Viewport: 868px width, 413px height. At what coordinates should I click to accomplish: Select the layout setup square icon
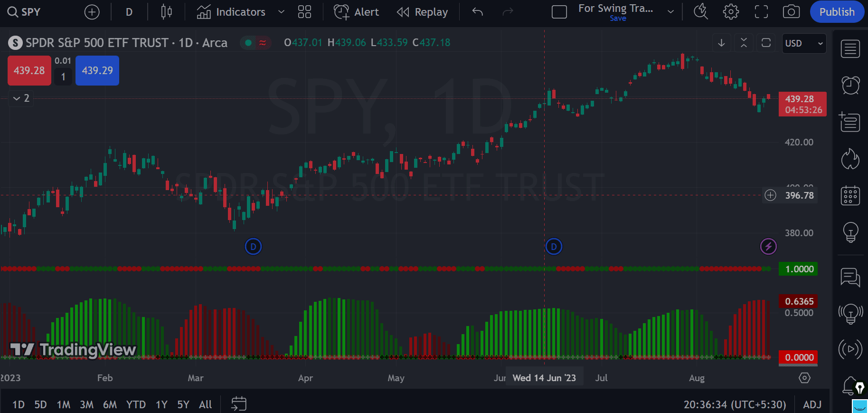point(559,12)
